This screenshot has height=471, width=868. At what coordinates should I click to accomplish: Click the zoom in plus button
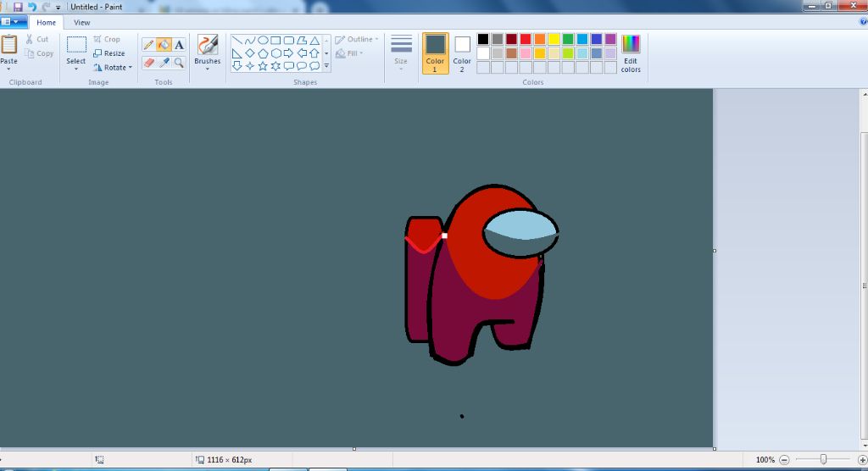862,460
